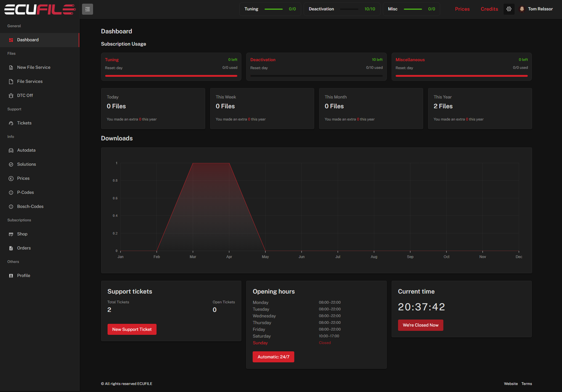The width and height of the screenshot is (562, 392).
Task: Open the settings gear icon
Action: (x=509, y=9)
